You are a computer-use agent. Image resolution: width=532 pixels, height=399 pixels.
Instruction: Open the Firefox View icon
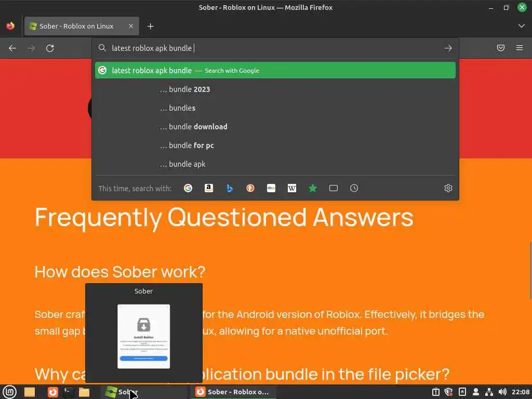10,26
